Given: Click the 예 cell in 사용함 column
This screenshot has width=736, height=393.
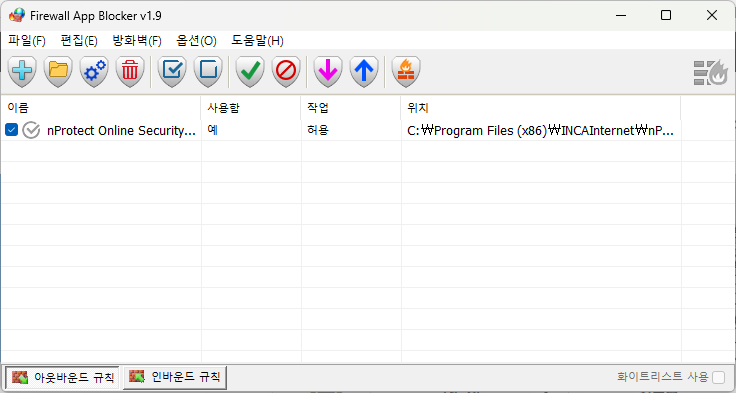Looking at the screenshot, I should [251, 130].
